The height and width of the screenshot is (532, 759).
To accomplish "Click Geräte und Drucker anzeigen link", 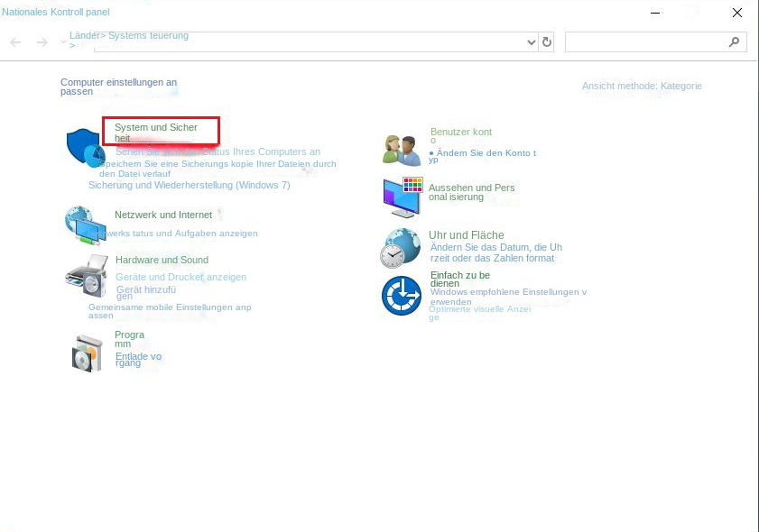I will (x=180, y=277).
